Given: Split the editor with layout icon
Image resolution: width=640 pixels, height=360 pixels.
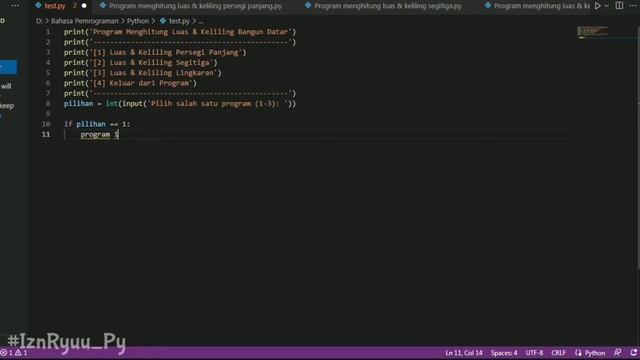Looking at the screenshot, I should click(x=619, y=6).
